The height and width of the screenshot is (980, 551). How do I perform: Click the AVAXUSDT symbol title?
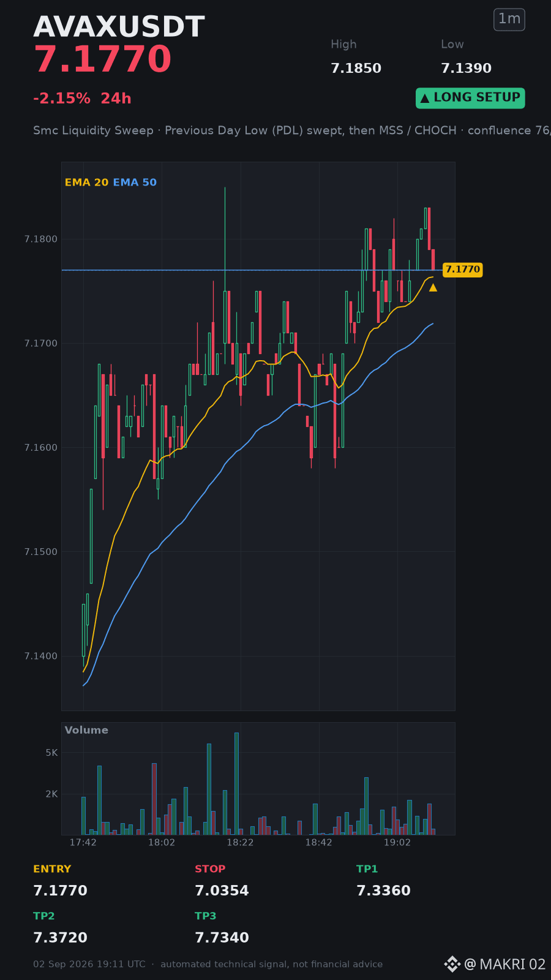[119, 27]
